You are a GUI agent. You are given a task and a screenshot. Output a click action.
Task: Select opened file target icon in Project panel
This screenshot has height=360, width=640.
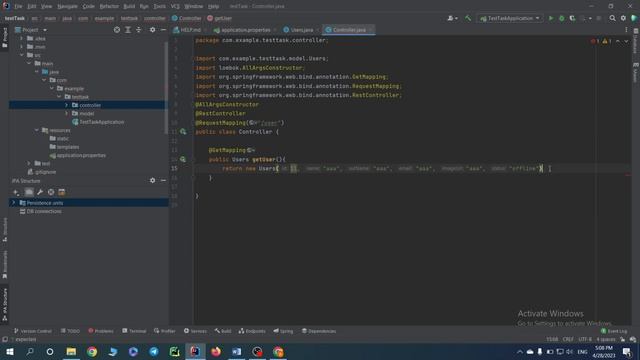[117, 30]
